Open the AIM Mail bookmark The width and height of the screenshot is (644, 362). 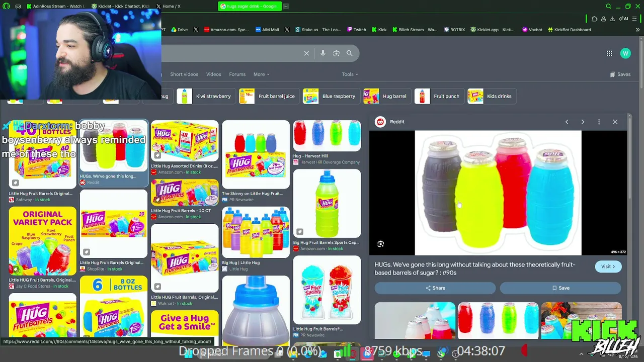(267, 30)
